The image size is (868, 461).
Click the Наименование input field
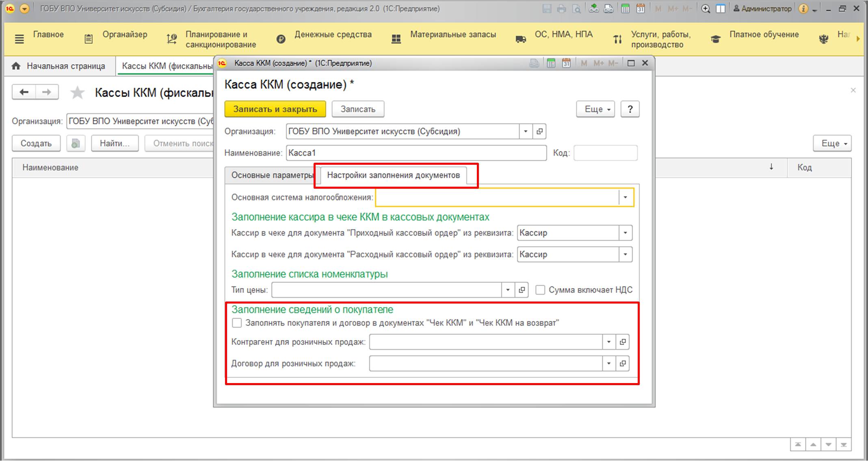(416, 153)
